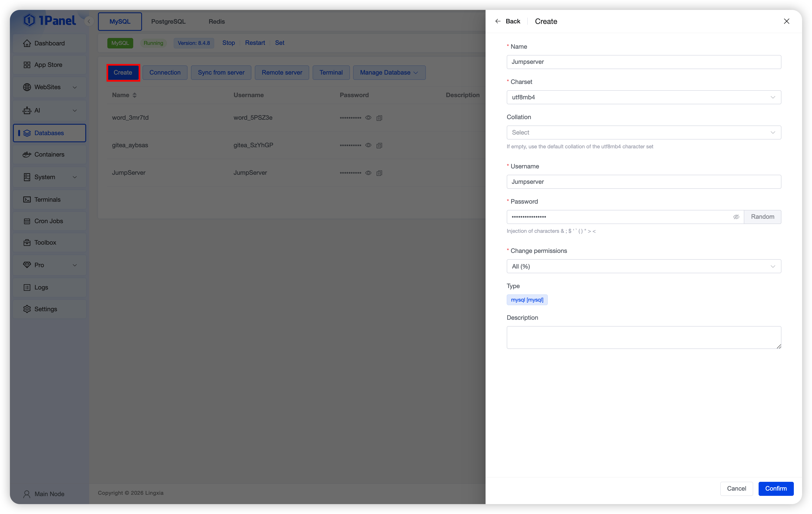Toggle password visibility in the Create form
This screenshot has height=514, width=812.
[x=736, y=217]
